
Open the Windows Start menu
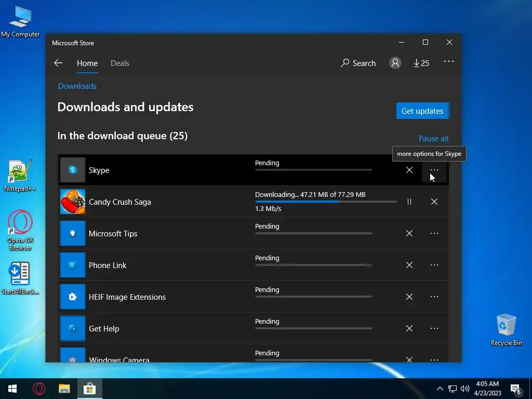coord(12,389)
